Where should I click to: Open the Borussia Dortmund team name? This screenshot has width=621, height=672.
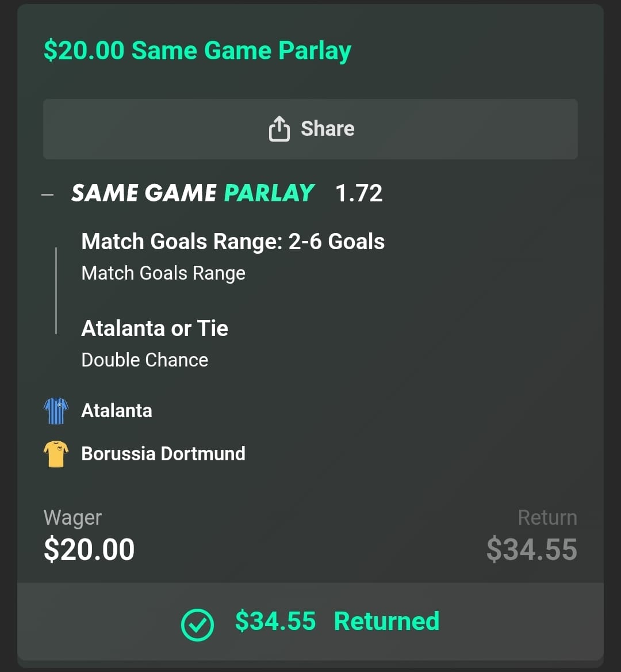pyautogui.click(x=163, y=454)
